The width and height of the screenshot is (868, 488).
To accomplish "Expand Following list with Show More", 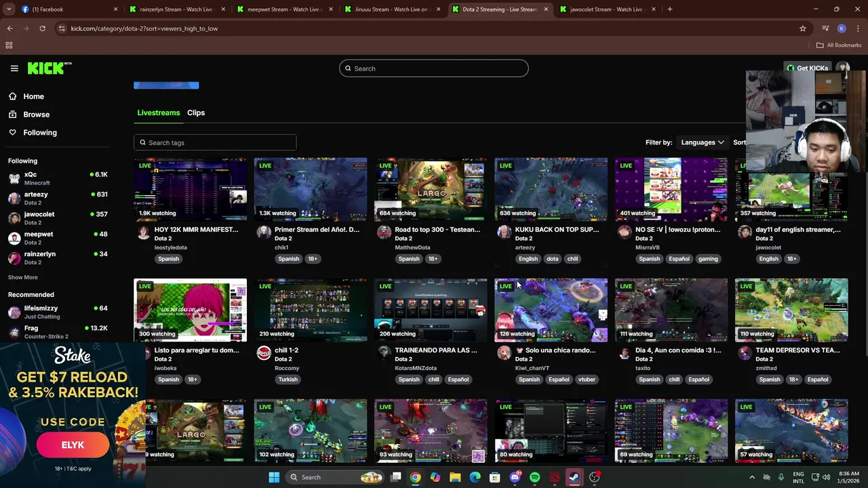I will point(23,277).
